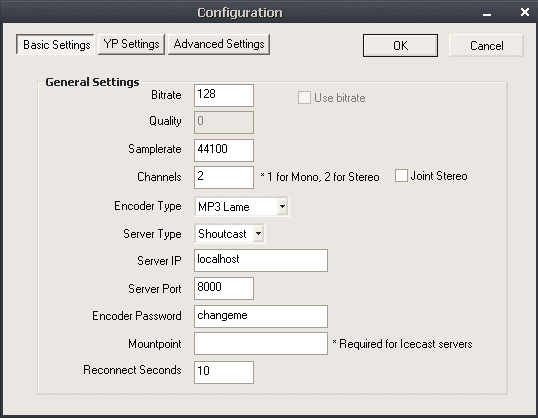The height and width of the screenshot is (418, 538).
Task: Toggle the Joint Stereo checkbox
Action: [x=401, y=175]
